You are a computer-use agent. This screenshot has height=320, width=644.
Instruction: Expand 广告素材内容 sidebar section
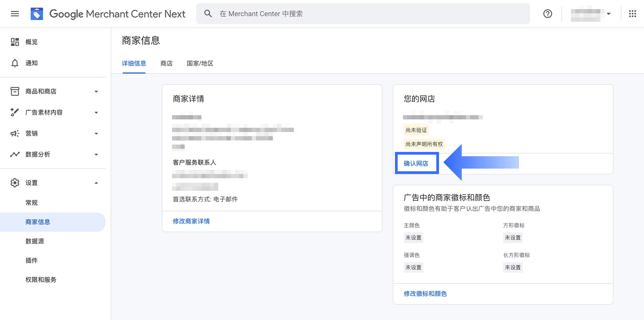(x=96, y=112)
